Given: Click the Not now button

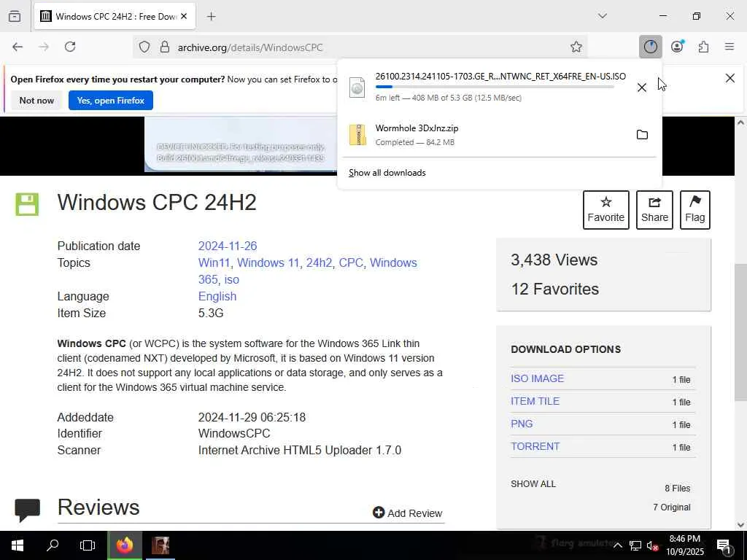Looking at the screenshot, I should pyautogui.click(x=36, y=101).
